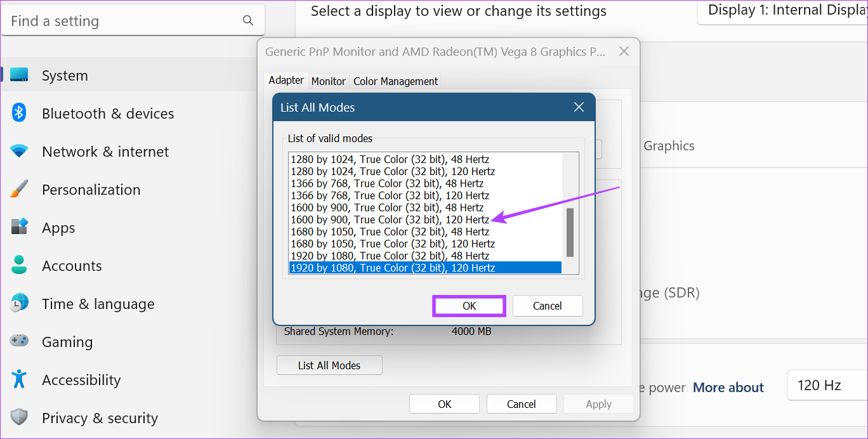
Task: Select 1600 by 900, 120 Hertz mode
Action: (x=425, y=219)
